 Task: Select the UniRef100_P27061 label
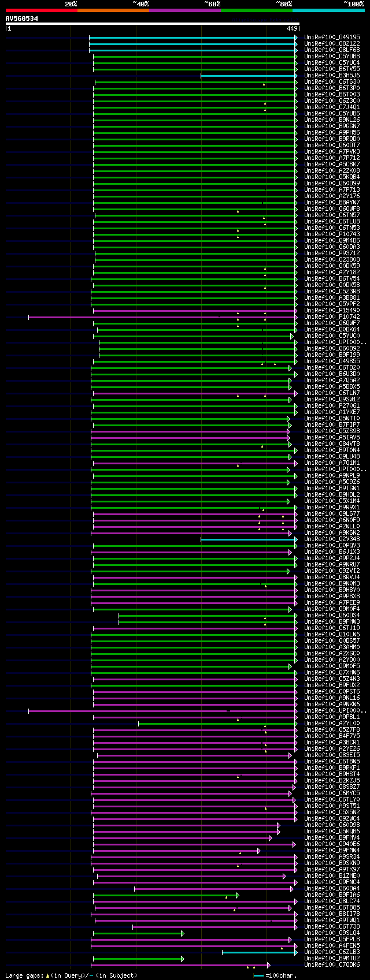pyautogui.click(x=332, y=405)
